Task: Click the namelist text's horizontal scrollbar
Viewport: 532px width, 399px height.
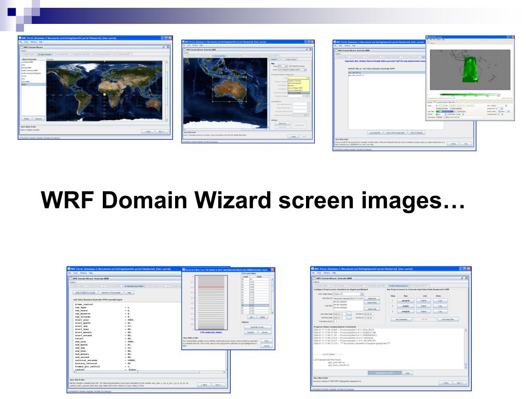Action: (x=150, y=372)
